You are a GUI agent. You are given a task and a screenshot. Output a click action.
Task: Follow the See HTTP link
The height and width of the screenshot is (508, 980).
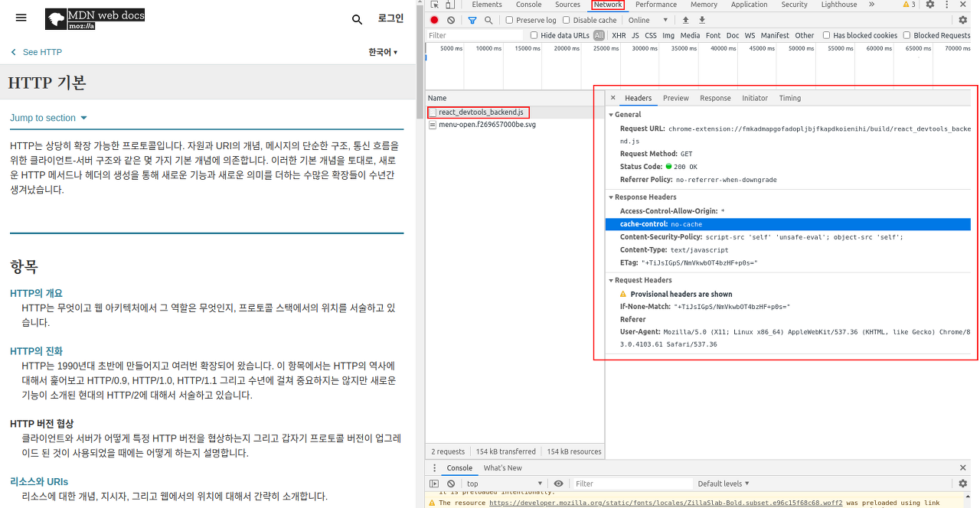tap(42, 52)
